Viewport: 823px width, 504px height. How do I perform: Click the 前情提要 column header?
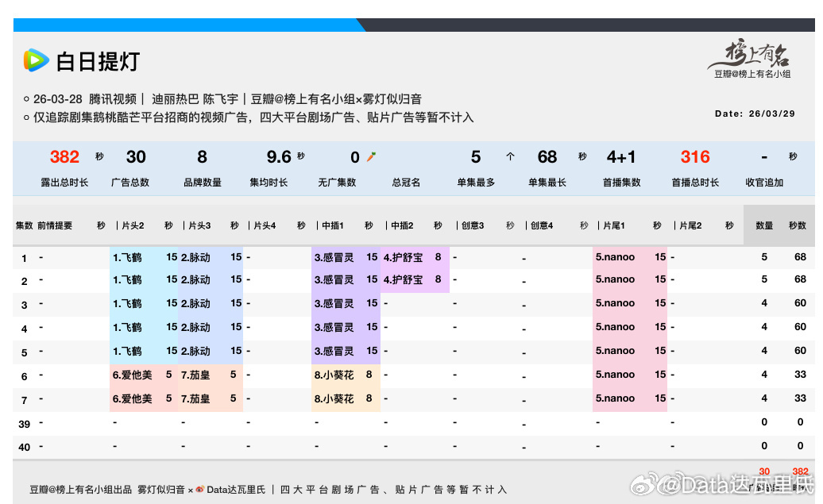click(55, 225)
